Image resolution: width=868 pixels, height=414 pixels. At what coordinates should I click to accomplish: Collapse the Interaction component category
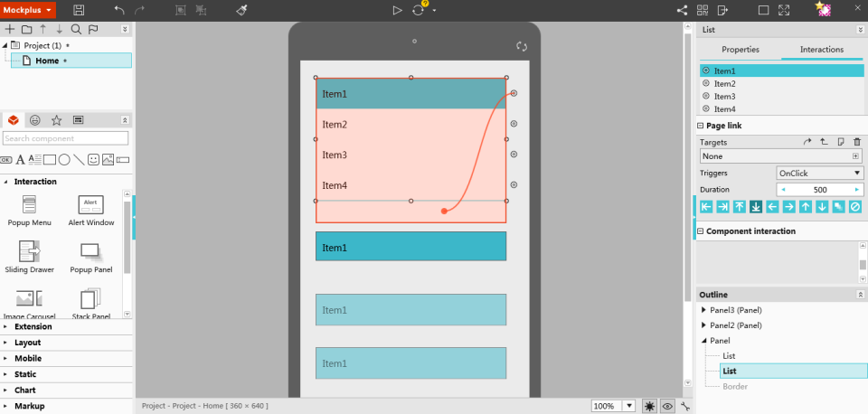5,182
